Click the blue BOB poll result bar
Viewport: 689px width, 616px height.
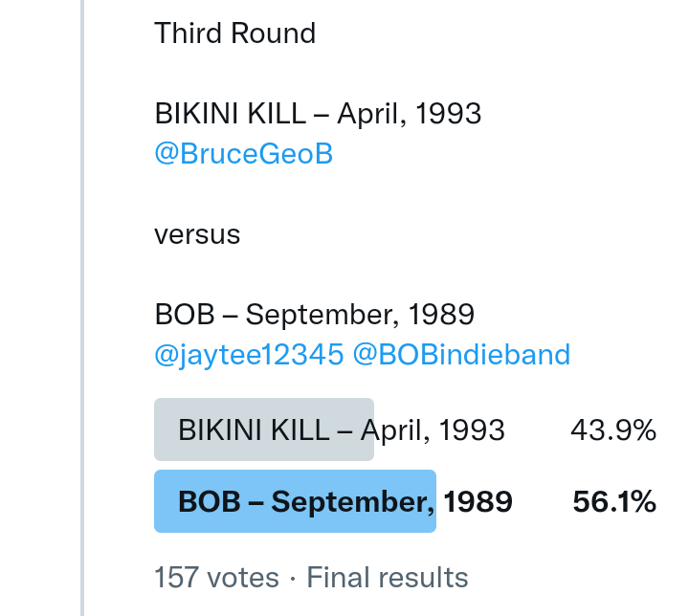295,501
